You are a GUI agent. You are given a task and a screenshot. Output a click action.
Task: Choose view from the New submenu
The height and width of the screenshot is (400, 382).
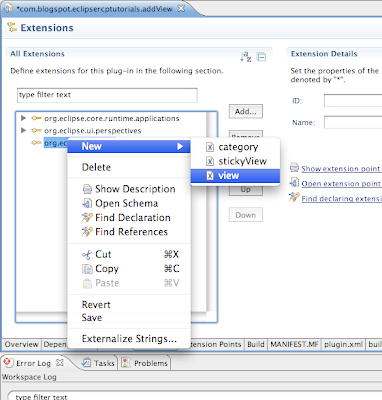[235, 176]
